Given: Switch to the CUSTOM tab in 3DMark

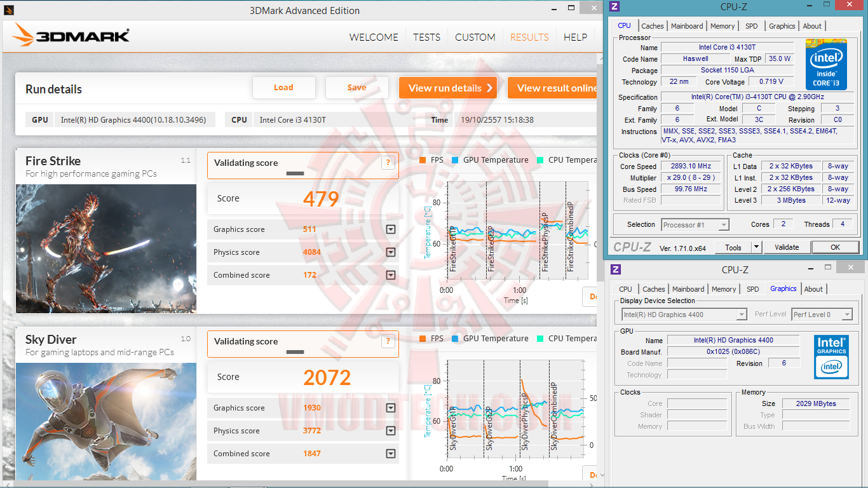Looking at the screenshot, I should (x=475, y=37).
